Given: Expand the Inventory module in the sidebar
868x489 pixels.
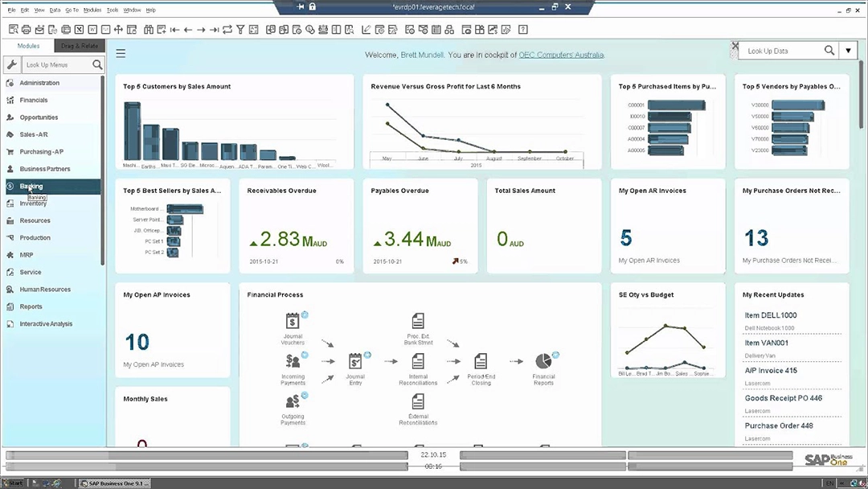Looking at the screenshot, I should [36, 203].
